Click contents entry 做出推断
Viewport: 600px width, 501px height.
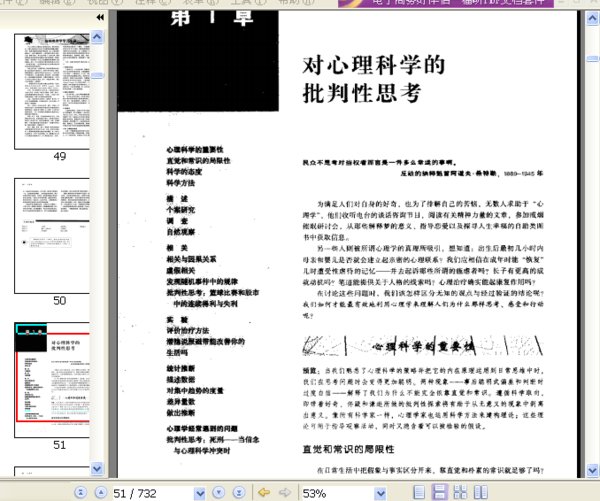pos(181,413)
